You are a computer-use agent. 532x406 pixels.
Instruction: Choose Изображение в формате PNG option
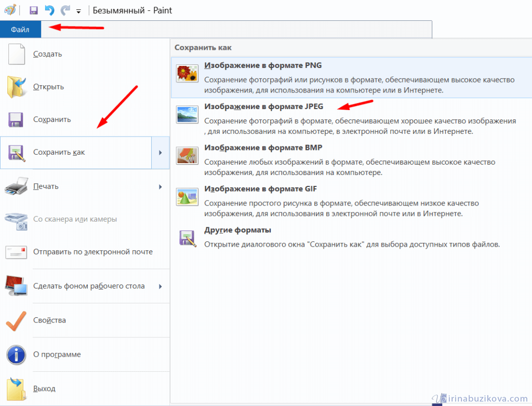[263, 65]
